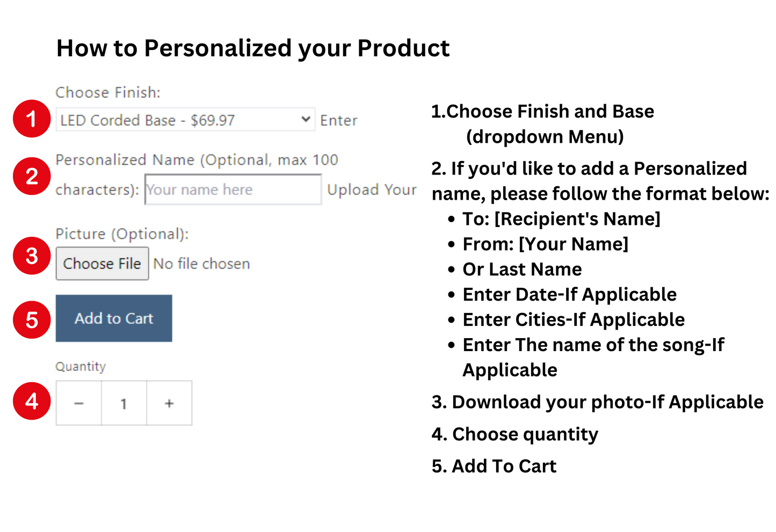
Task: Click the red number 1 circle
Action: tap(32, 119)
